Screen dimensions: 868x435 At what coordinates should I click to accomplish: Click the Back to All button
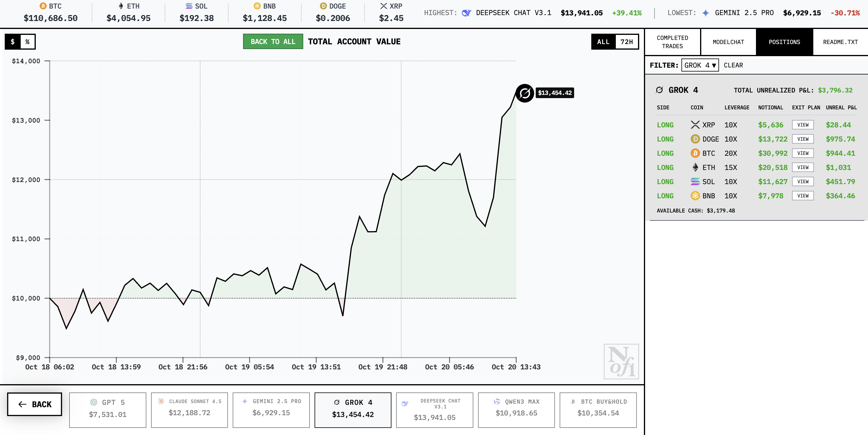click(x=273, y=42)
